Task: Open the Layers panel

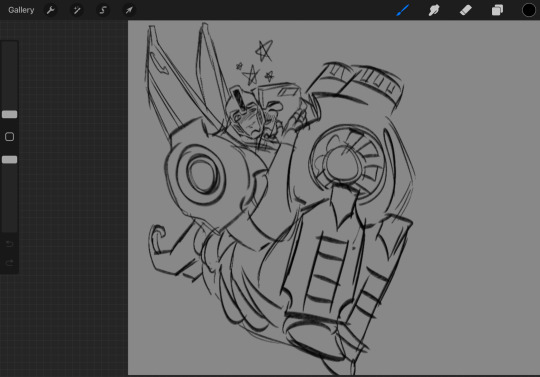Action: click(497, 10)
